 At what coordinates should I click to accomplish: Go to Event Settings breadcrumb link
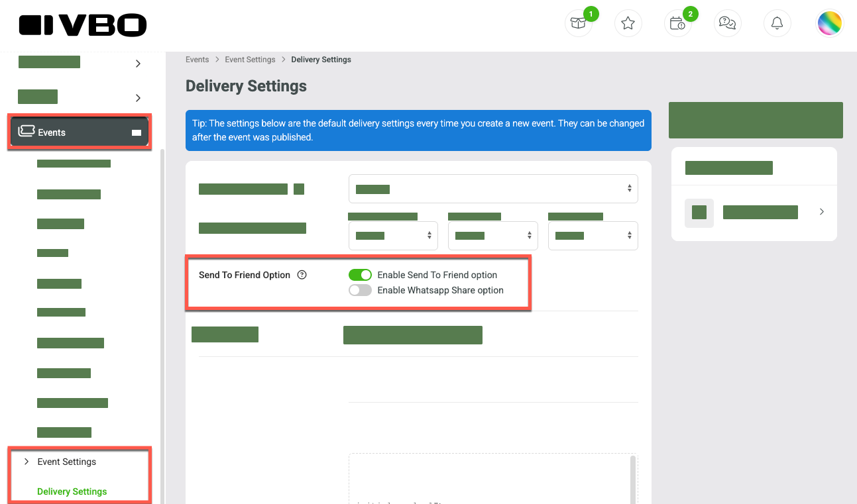pos(250,60)
